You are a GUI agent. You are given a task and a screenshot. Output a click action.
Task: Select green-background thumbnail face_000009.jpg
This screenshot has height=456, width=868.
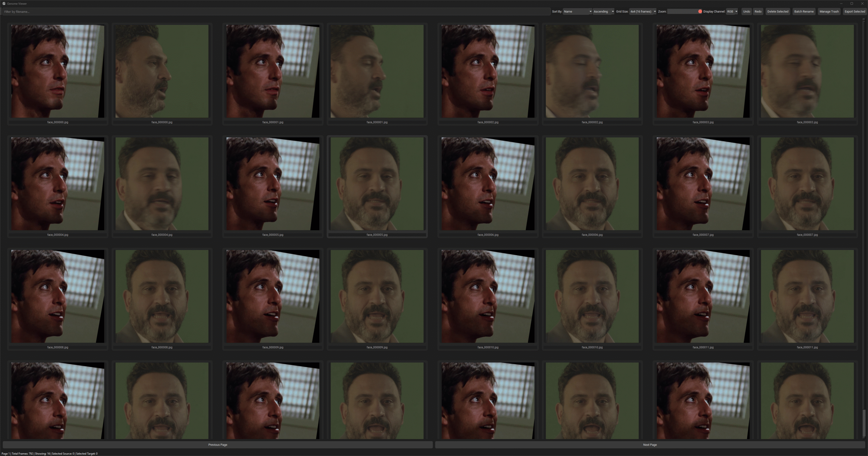click(x=377, y=296)
